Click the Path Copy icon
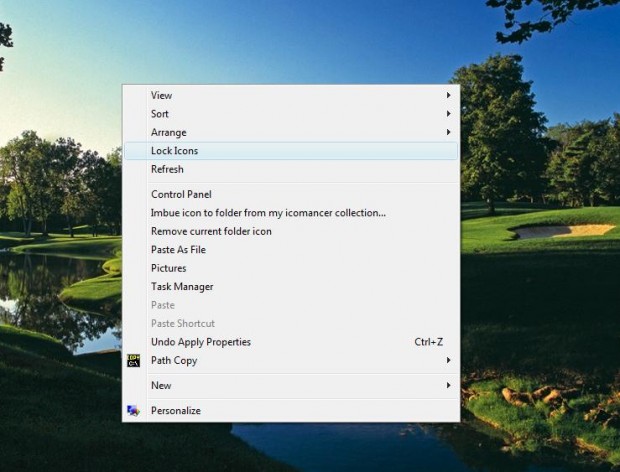 134,360
